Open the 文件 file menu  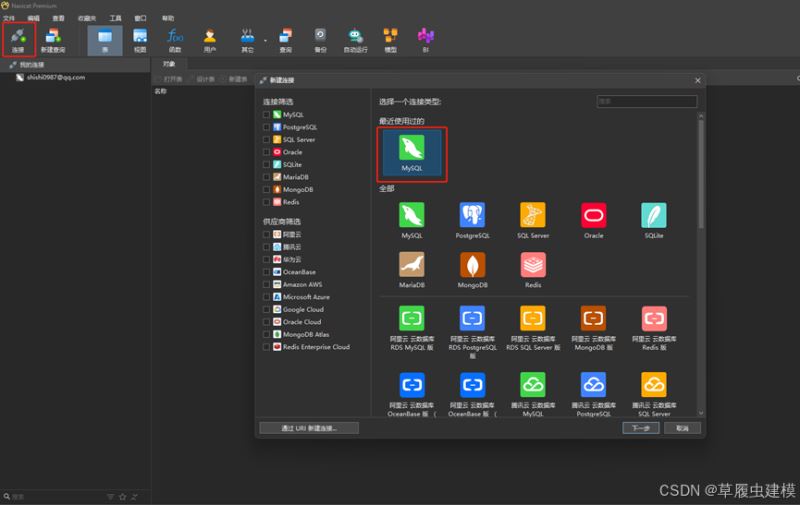(9, 18)
